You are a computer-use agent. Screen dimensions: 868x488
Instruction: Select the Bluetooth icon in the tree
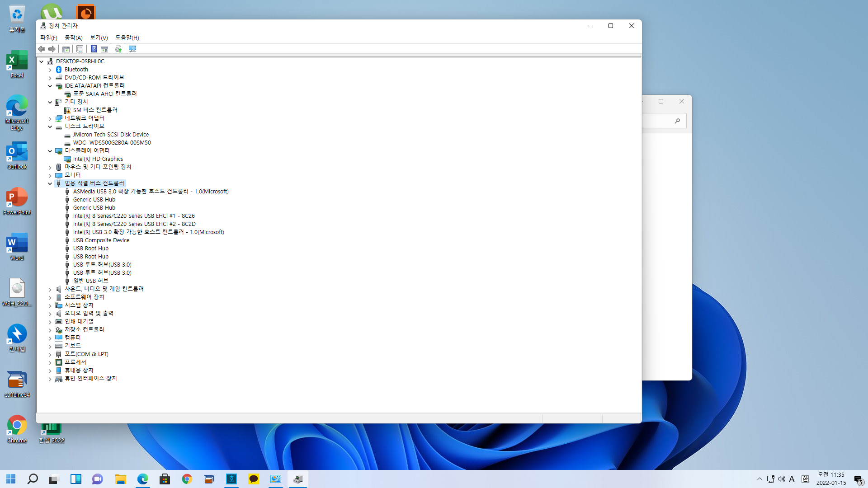(x=59, y=70)
